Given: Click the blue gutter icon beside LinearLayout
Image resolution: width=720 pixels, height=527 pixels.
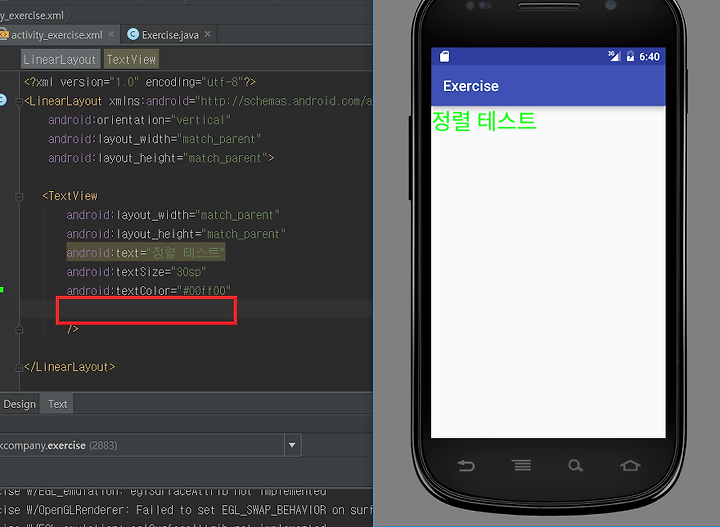Looking at the screenshot, I should 3,100.
